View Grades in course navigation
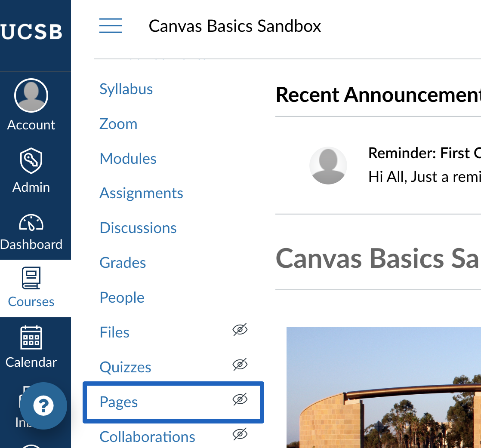 [x=123, y=263]
